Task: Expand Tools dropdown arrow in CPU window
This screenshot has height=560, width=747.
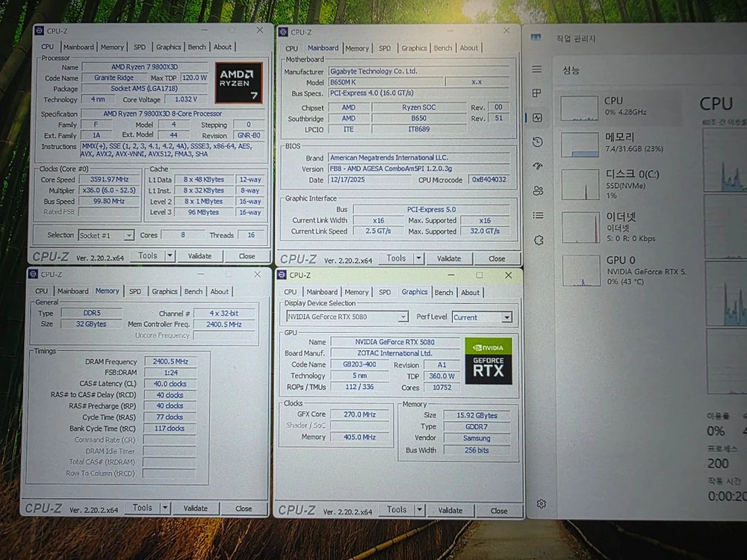Action: click(x=170, y=255)
